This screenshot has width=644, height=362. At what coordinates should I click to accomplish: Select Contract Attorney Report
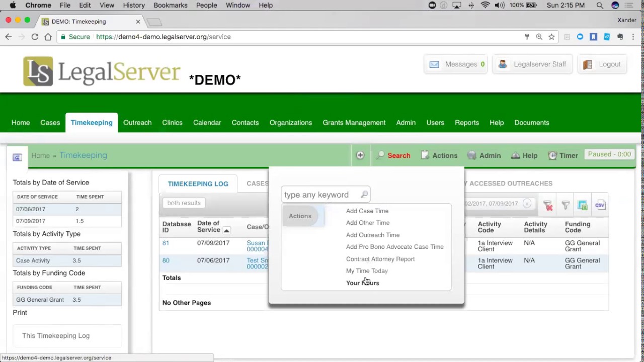[380, 259]
